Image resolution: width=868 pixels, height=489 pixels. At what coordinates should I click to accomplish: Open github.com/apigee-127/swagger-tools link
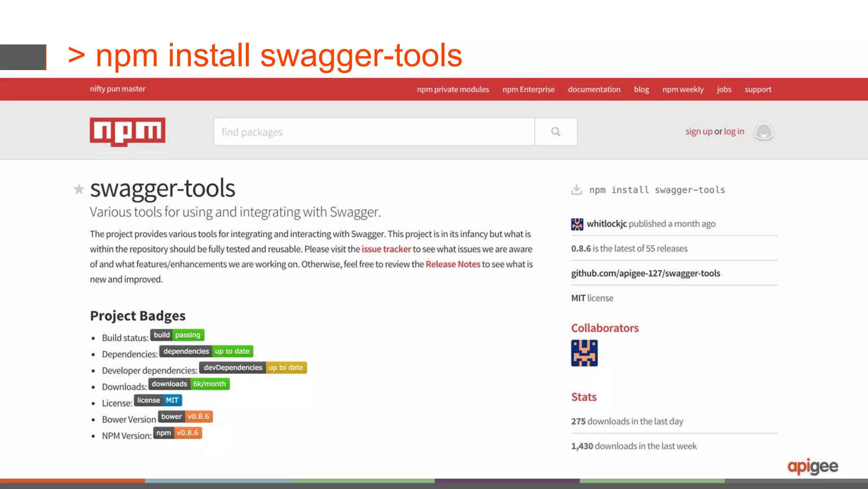click(x=645, y=273)
